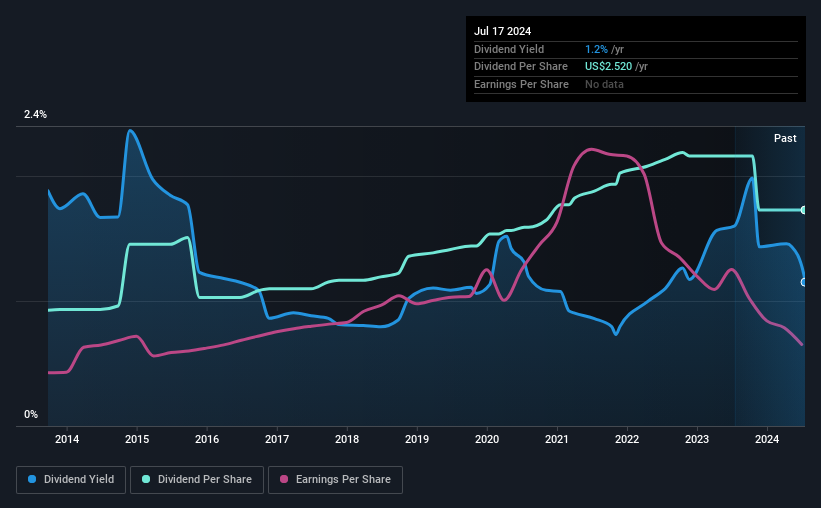Click the blue Dividend Yield legend dot
Viewport: 821px width, 508px height.
click(32, 479)
